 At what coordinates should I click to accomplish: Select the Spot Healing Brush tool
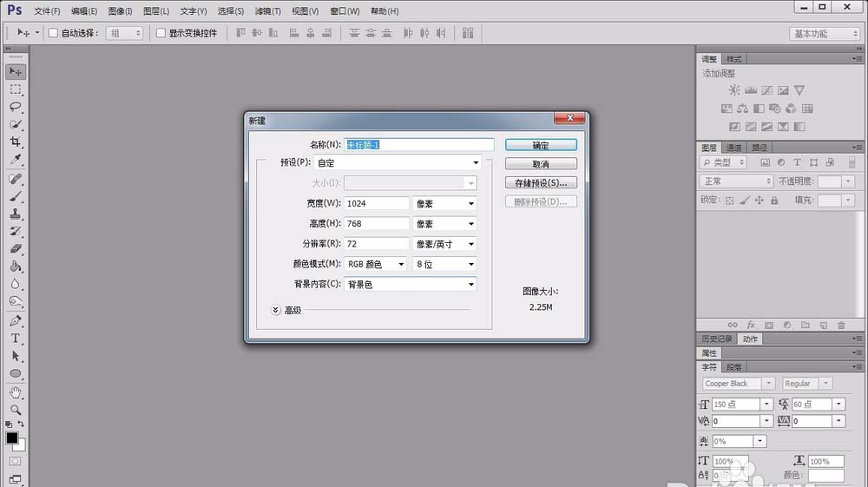[x=16, y=179]
